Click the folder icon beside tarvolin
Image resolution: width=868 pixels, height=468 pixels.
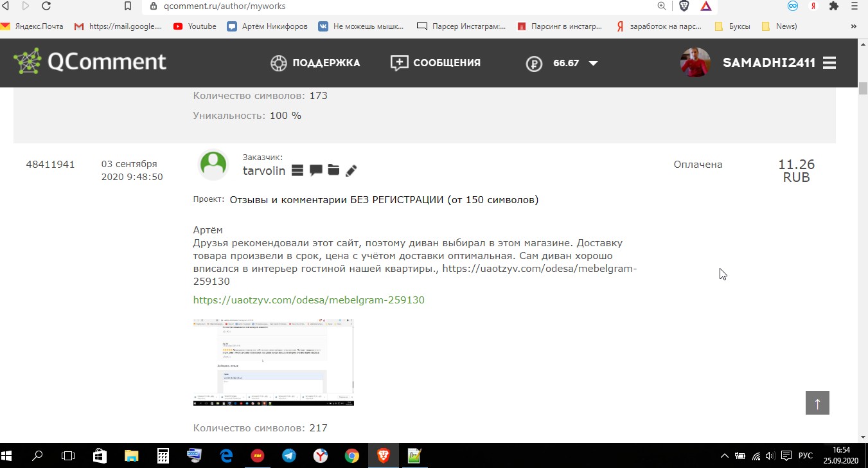point(333,170)
